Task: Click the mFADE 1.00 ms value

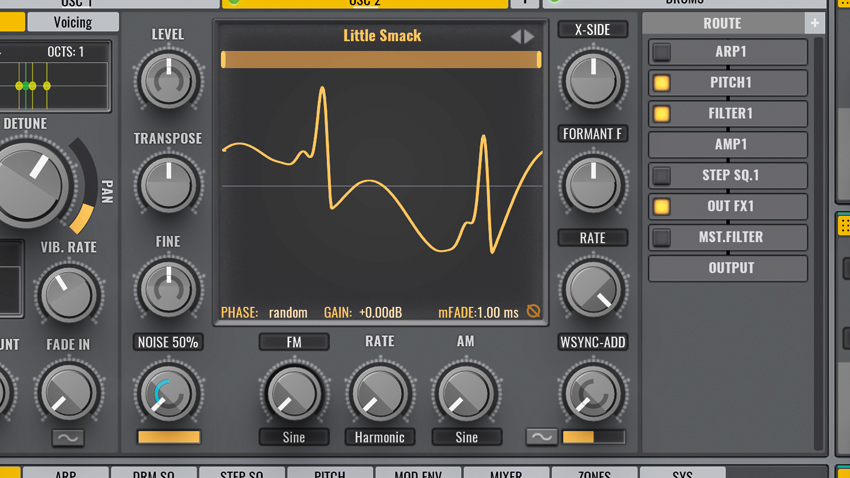Action: pyautogui.click(x=497, y=313)
